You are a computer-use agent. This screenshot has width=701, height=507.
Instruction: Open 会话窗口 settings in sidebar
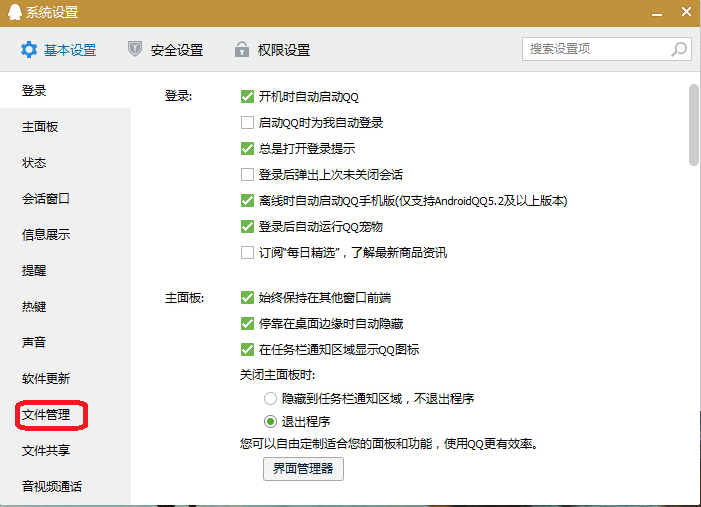65,199
